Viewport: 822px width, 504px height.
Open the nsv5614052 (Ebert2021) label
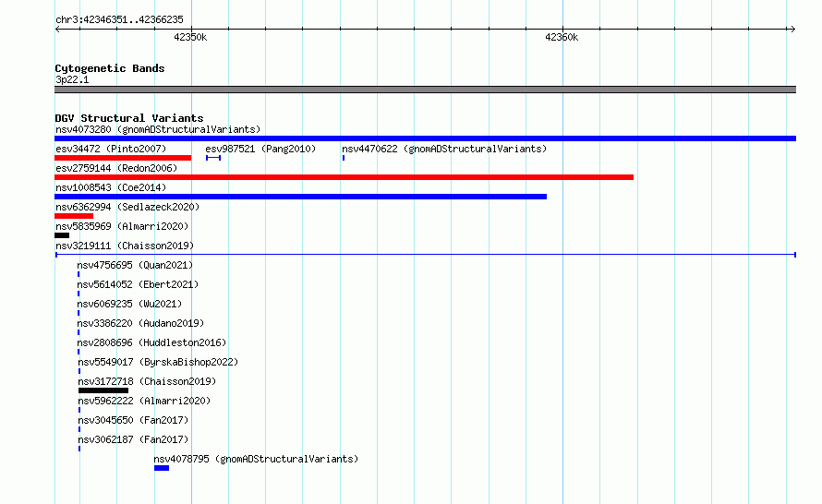[x=138, y=284]
